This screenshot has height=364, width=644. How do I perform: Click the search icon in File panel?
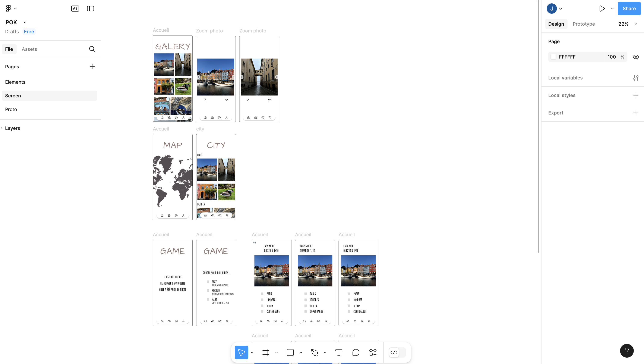pos(92,49)
